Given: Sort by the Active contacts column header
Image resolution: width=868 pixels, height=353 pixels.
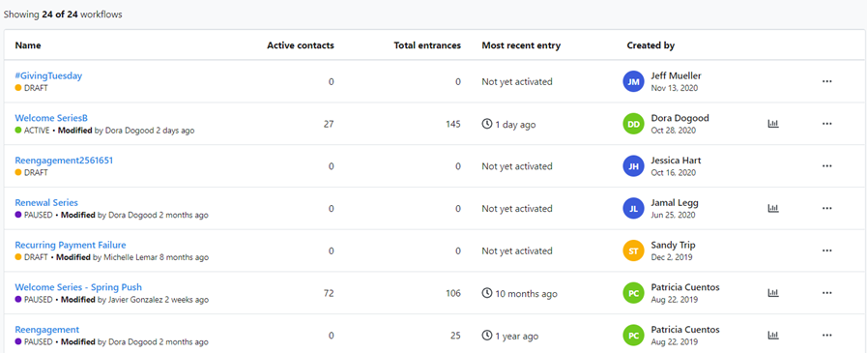Looking at the screenshot, I should coord(301,45).
